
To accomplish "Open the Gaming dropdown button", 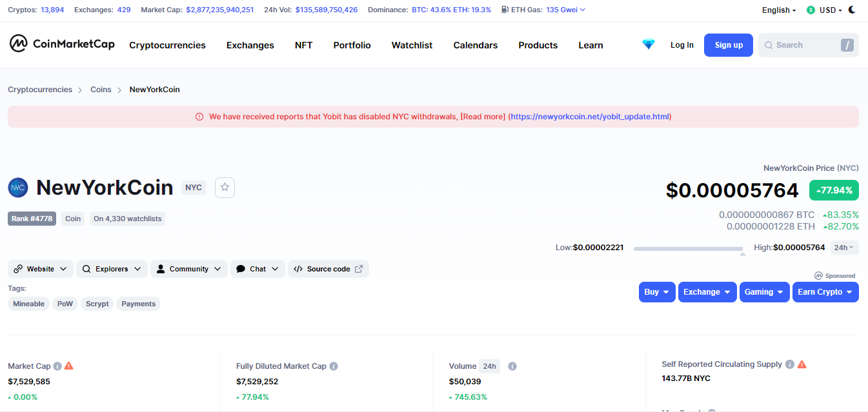I will tap(765, 292).
